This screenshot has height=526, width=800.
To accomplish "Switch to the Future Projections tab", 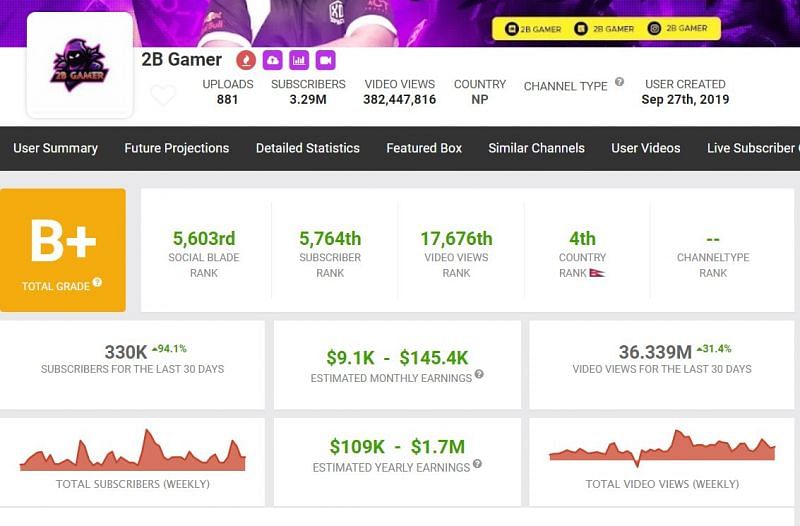I will click(176, 148).
